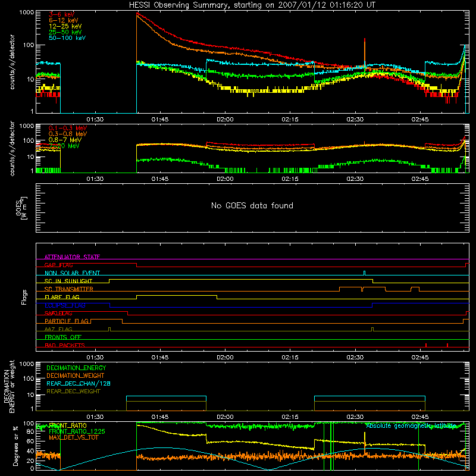Select the 6-12 keV legend label
This screenshot has height=476, width=476.
63,20
